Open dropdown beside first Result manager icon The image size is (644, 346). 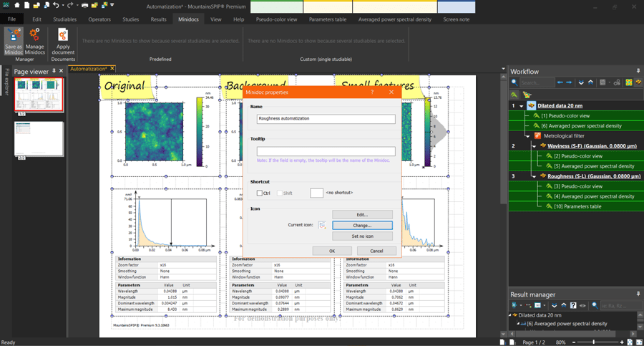[x=521, y=305]
